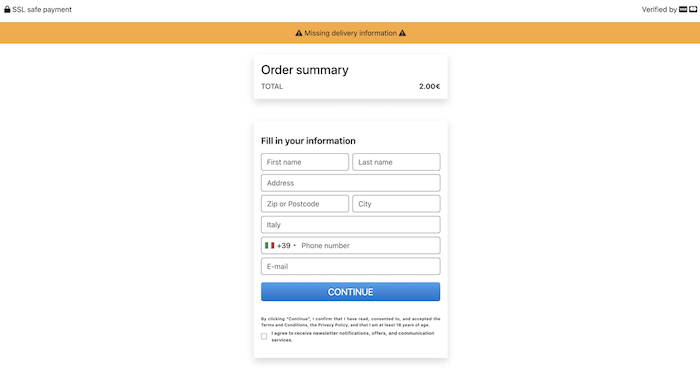
Task: Expand the +39 dial code dropdown
Action: tap(281, 246)
